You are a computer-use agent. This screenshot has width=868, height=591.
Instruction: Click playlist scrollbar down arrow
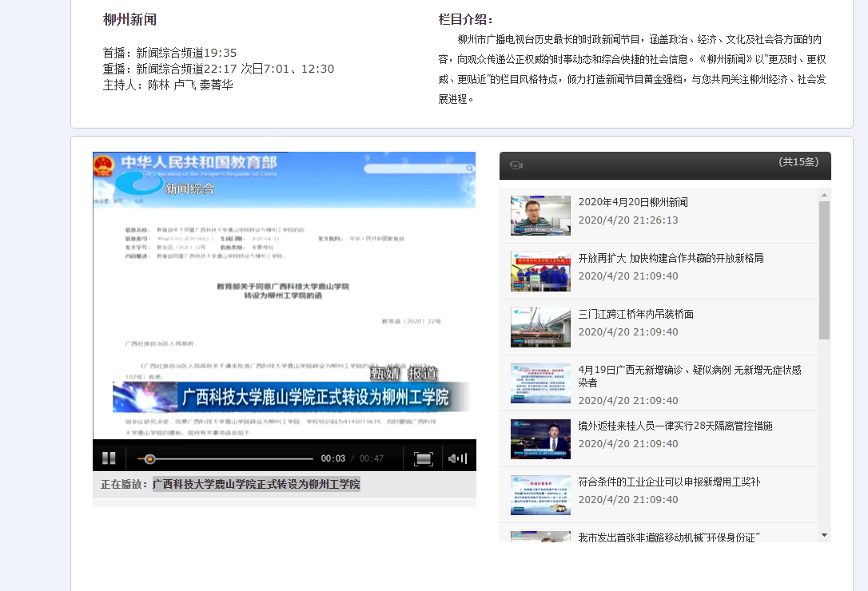point(824,535)
